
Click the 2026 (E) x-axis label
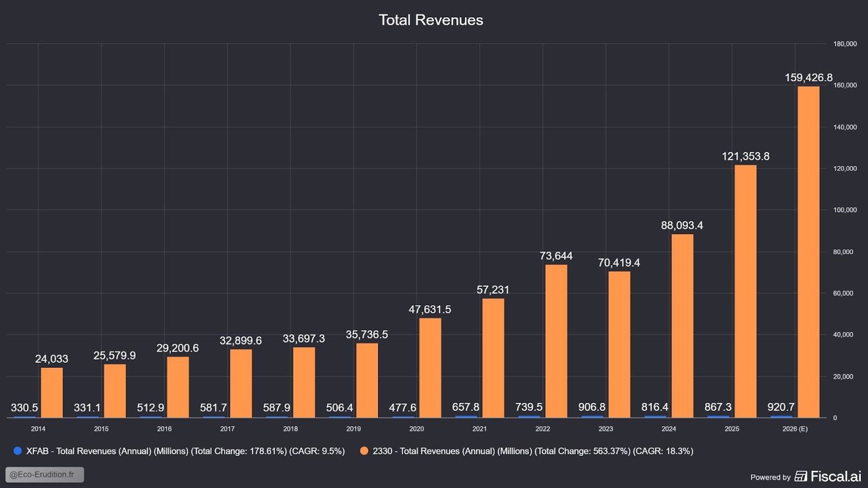[x=795, y=429]
